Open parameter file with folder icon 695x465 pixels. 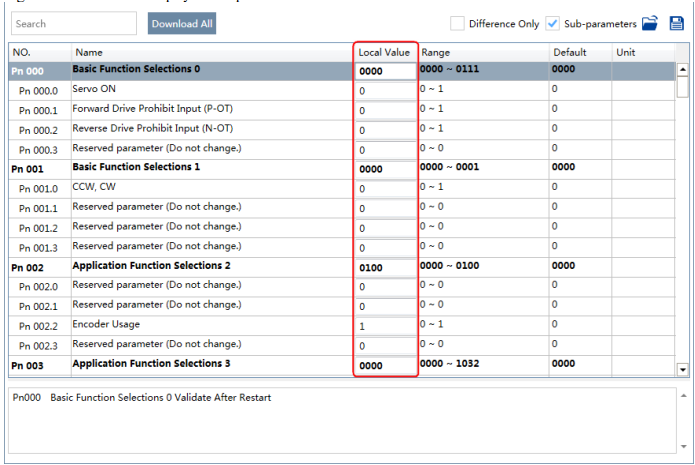click(650, 23)
